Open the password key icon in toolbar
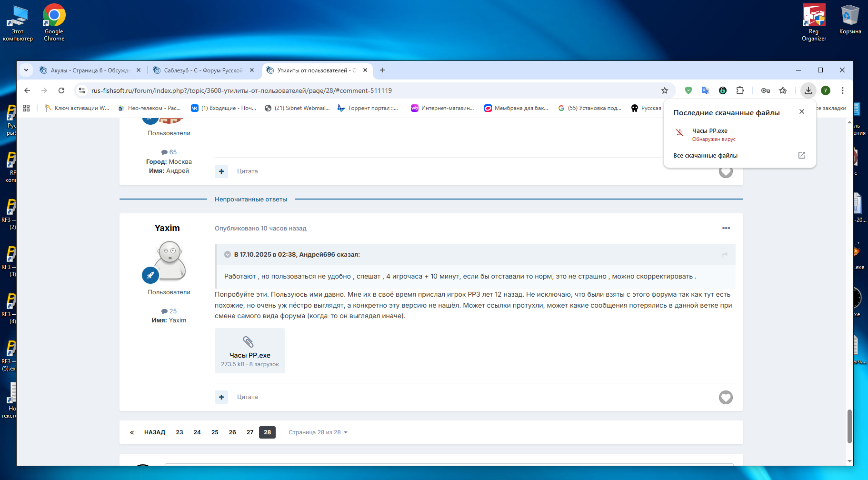The height and width of the screenshot is (480, 868). click(765, 90)
